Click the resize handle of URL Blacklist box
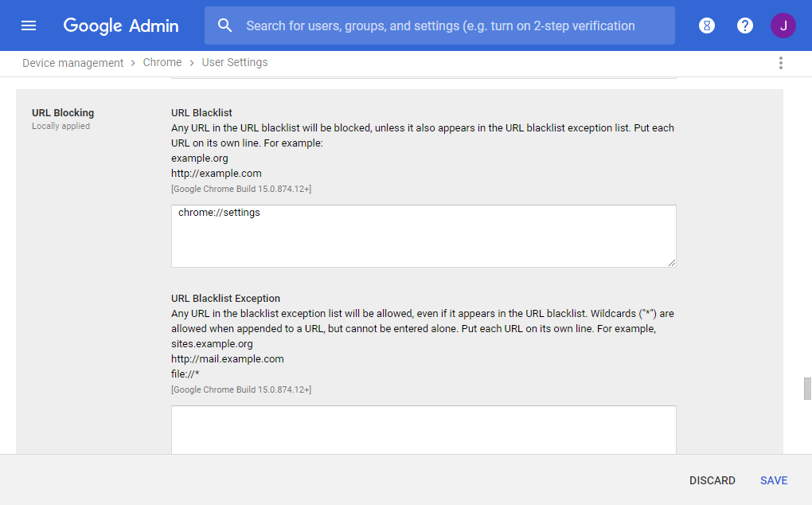 coord(672,263)
